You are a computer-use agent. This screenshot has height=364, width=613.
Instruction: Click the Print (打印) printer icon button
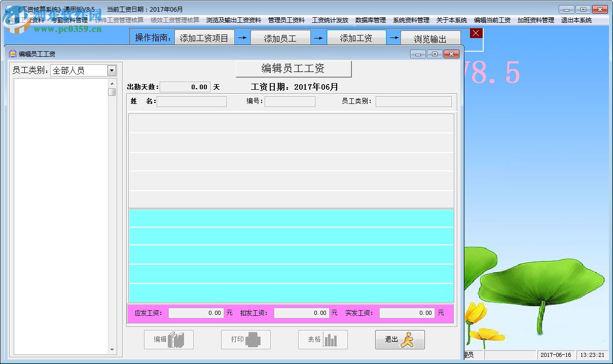pos(245,340)
